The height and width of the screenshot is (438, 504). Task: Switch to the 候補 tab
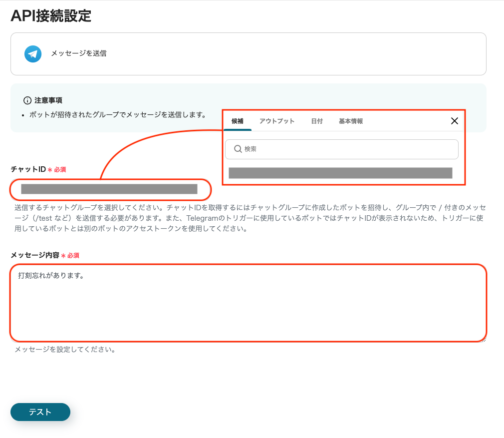(x=237, y=121)
